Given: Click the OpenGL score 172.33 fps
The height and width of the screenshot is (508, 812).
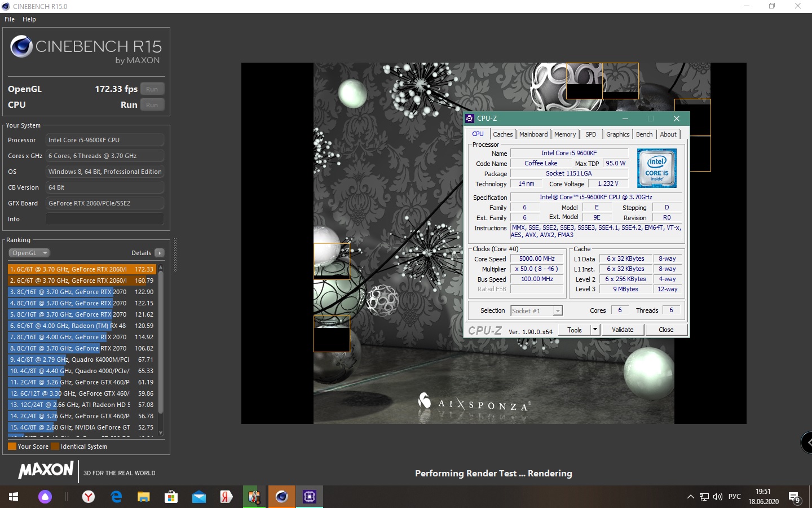Looking at the screenshot, I should (116, 89).
